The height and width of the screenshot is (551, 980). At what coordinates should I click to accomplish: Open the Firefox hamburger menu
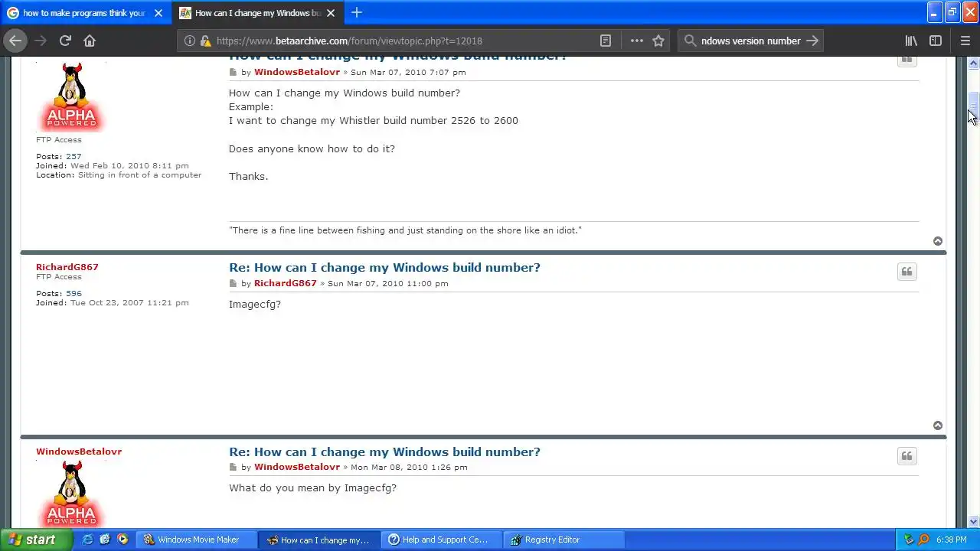(x=965, y=41)
